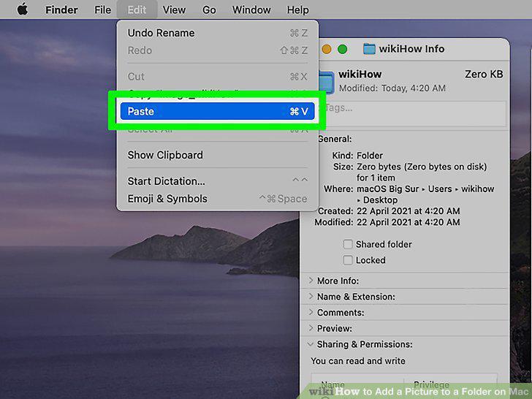Open the File menu

coord(102,9)
